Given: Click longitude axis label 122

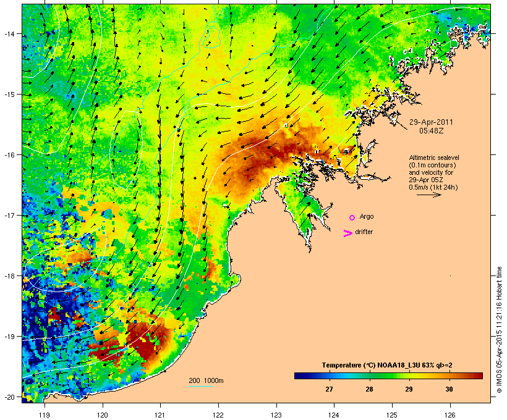Looking at the screenshot, I should point(218,415).
